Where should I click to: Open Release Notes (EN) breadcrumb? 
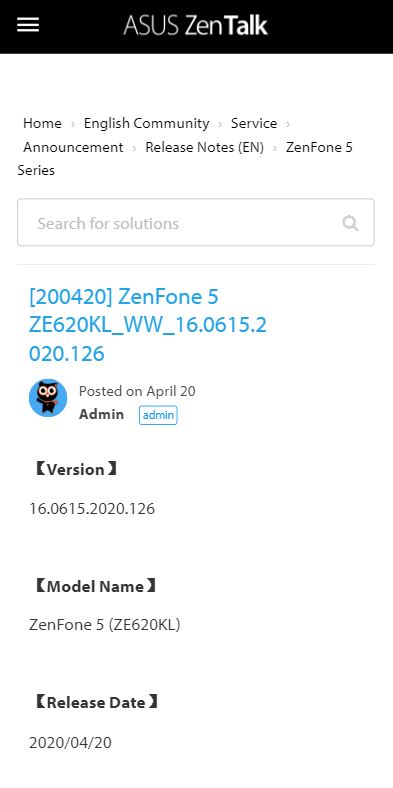tap(205, 147)
